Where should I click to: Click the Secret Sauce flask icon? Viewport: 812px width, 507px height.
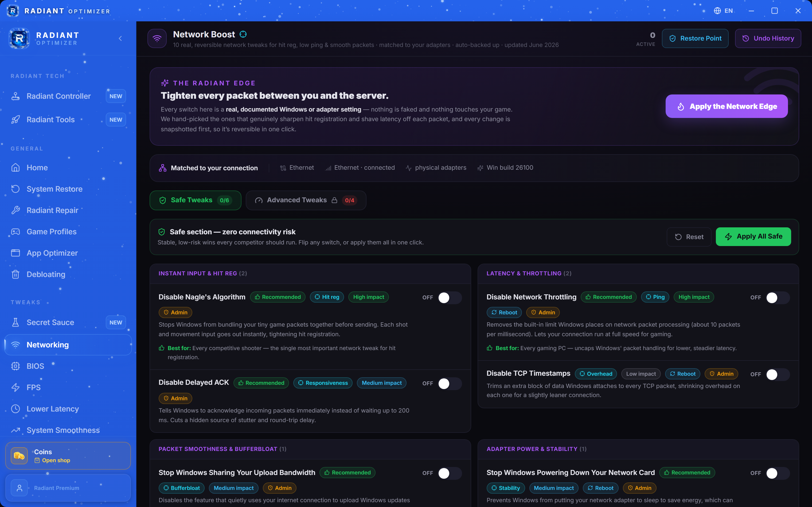[15, 322]
